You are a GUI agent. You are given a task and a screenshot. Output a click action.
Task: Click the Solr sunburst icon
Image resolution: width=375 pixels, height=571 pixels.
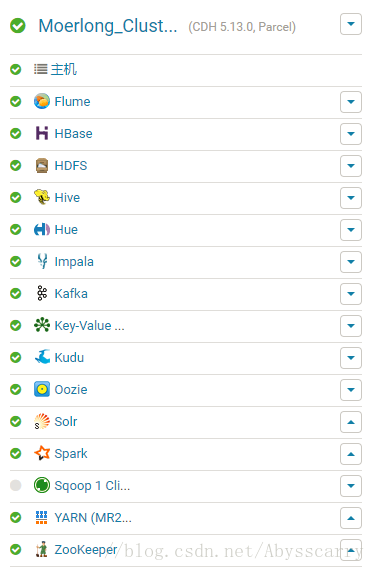click(x=42, y=421)
